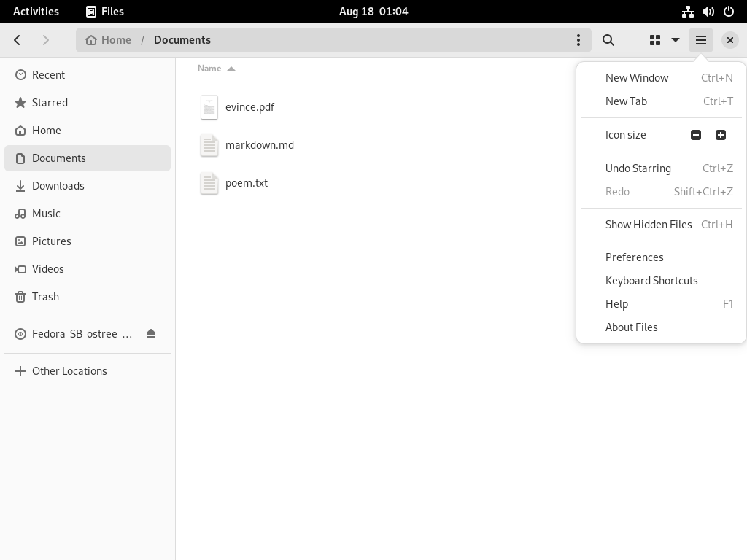Image resolution: width=747 pixels, height=560 pixels.
Task: Select Documents in the sidebar
Action: tap(88, 158)
